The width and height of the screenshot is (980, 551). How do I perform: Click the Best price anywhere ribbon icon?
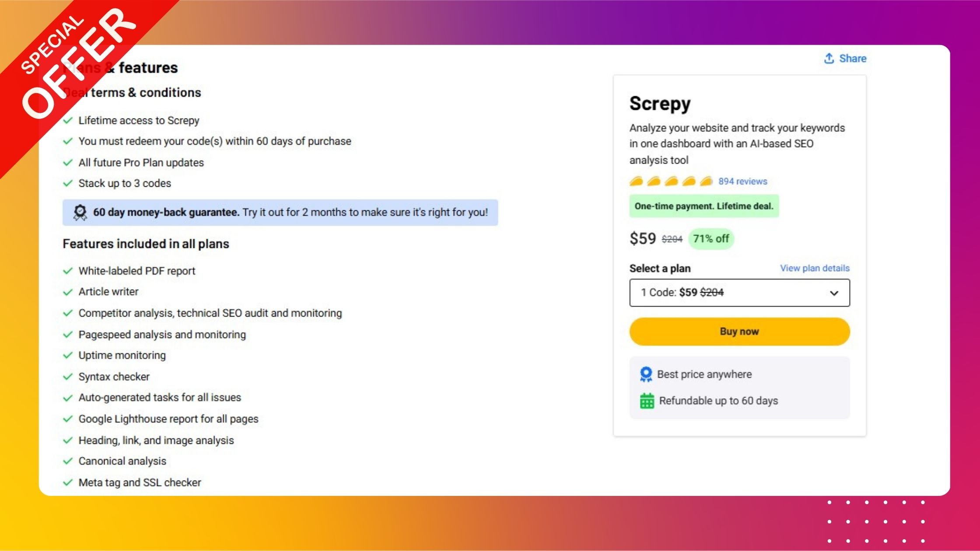646,374
